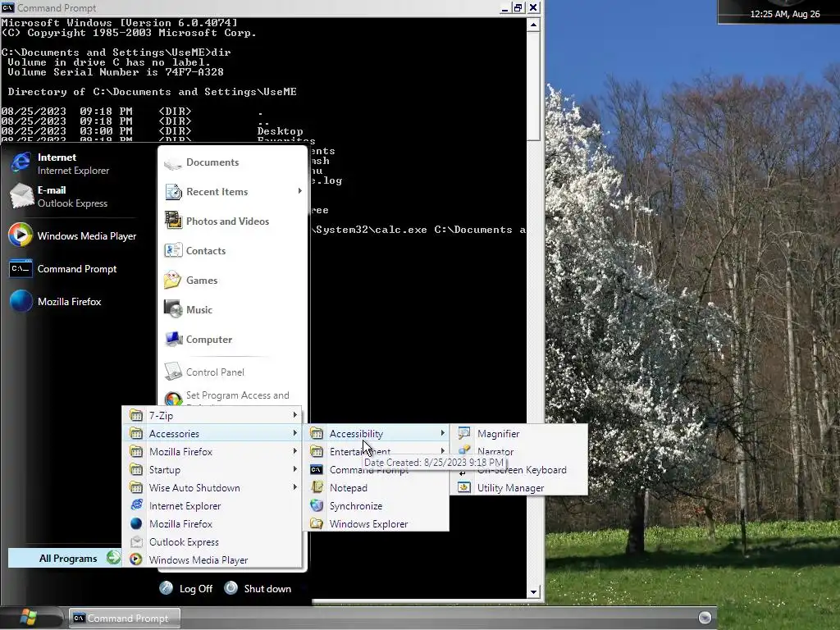Open Windows Explorer icon in Accessories
Image resolution: width=840 pixels, height=630 pixels.
tap(317, 524)
